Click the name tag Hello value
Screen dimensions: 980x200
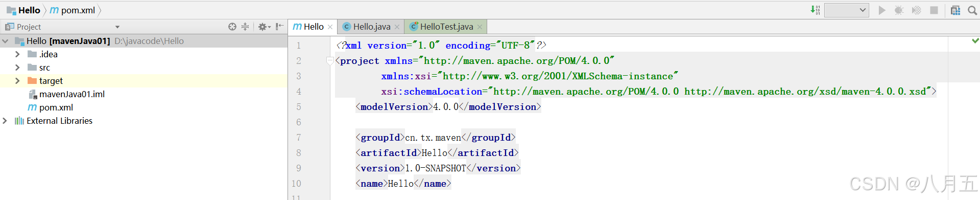coord(401,184)
